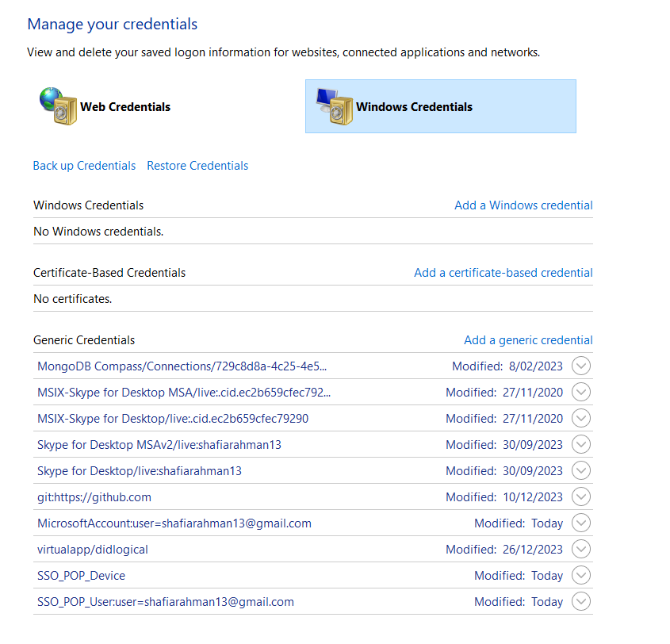The width and height of the screenshot is (670, 644).
Task: Expand the git:https://github.com credential chevron
Action: click(x=581, y=496)
